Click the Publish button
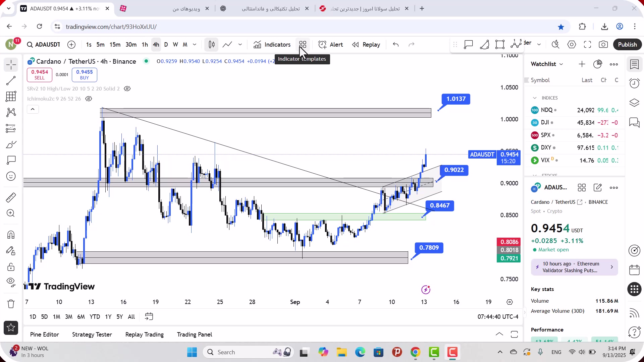Viewport: 644px width, 362px height. click(627, 45)
